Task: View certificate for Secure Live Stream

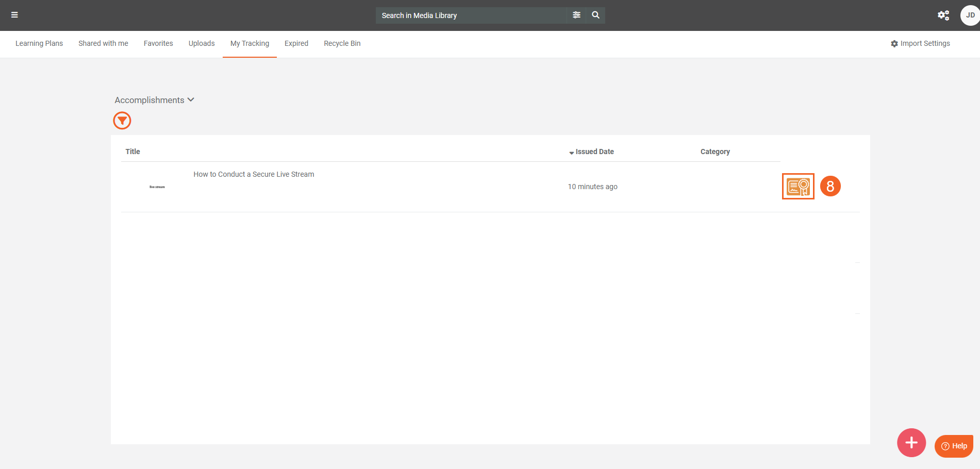Action: tap(798, 187)
